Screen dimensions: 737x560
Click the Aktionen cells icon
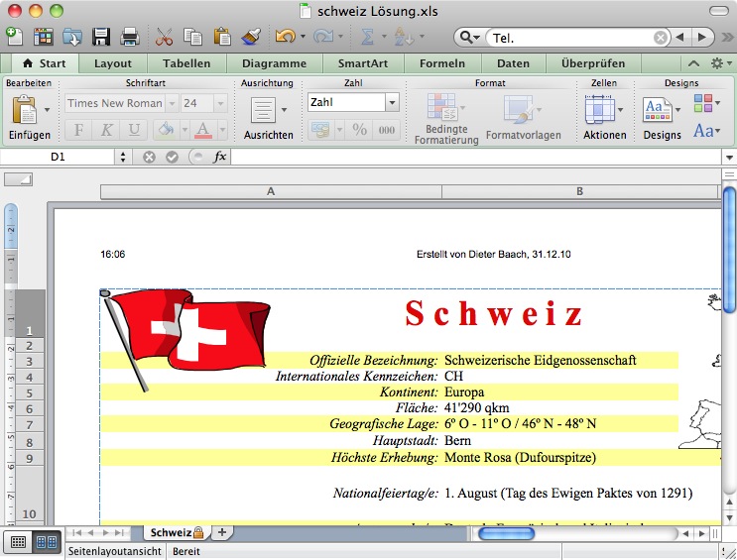tap(603, 110)
